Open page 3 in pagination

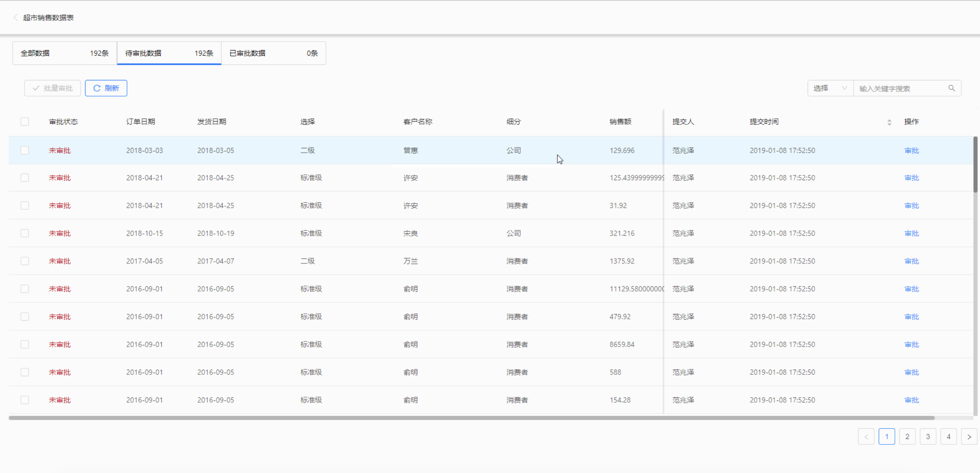(927, 437)
